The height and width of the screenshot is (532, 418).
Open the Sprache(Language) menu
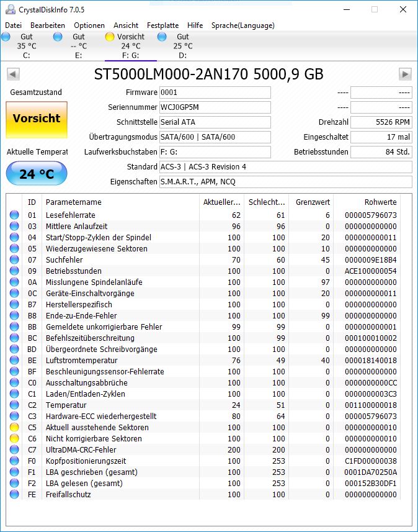(242, 25)
